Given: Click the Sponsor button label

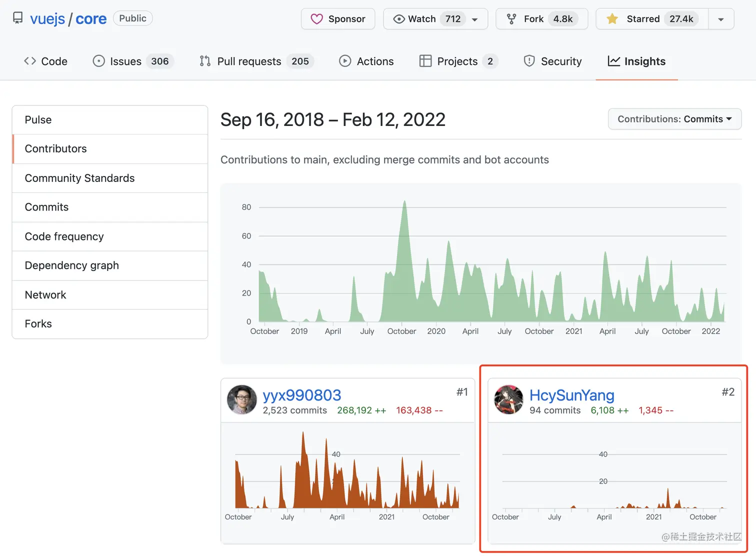Looking at the screenshot, I should click(x=346, y=19).
